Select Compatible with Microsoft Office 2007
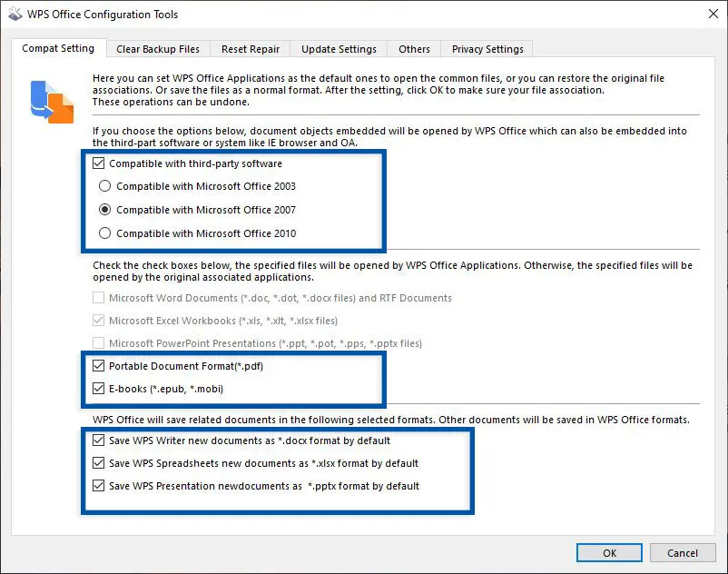Viewport: 728px width, 574px height. click(104, 210)
